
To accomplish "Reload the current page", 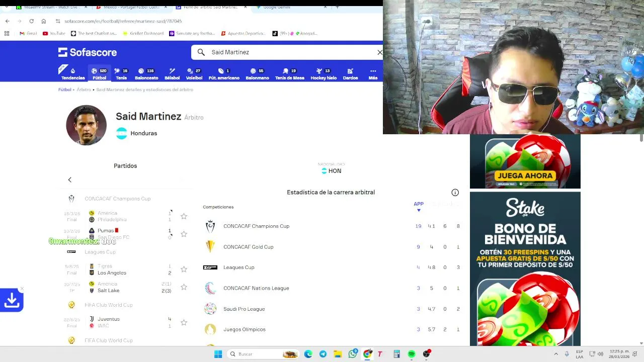I will pos(31,21).
